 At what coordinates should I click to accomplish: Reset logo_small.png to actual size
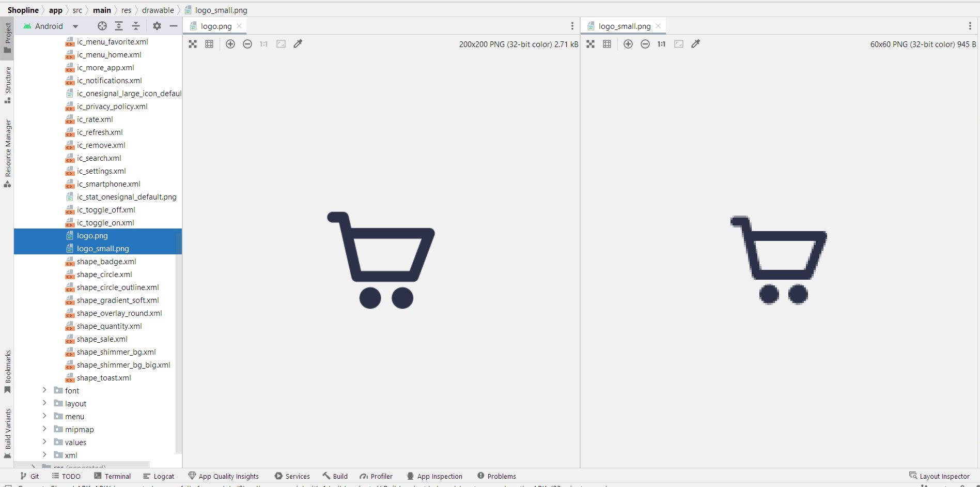(x=662, y=44)
